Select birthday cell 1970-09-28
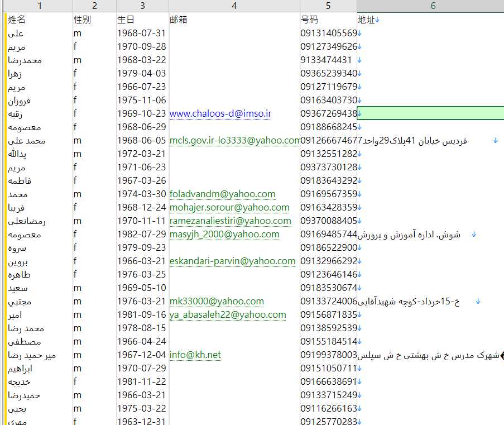504x425 pixels. (142, 47)
